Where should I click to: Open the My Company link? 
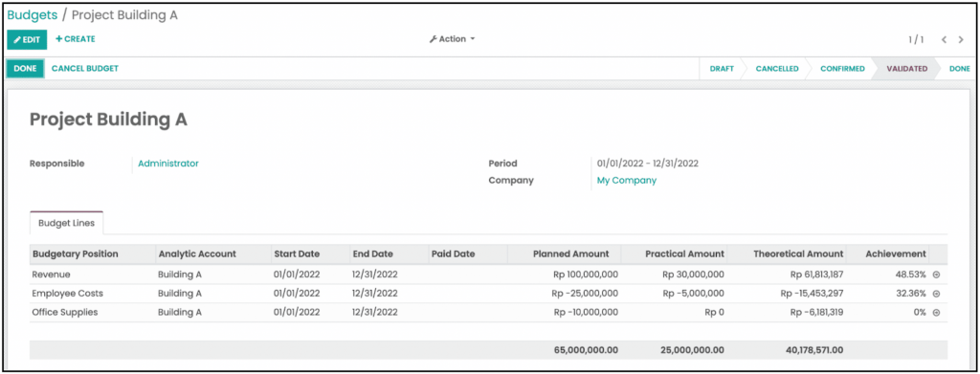[x=627, y=181]
